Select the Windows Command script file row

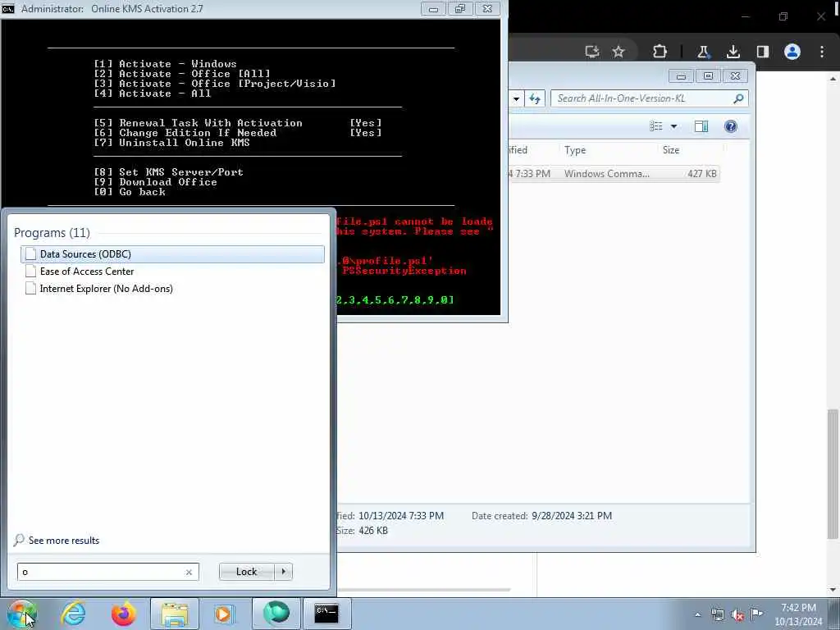pos(613,174)
